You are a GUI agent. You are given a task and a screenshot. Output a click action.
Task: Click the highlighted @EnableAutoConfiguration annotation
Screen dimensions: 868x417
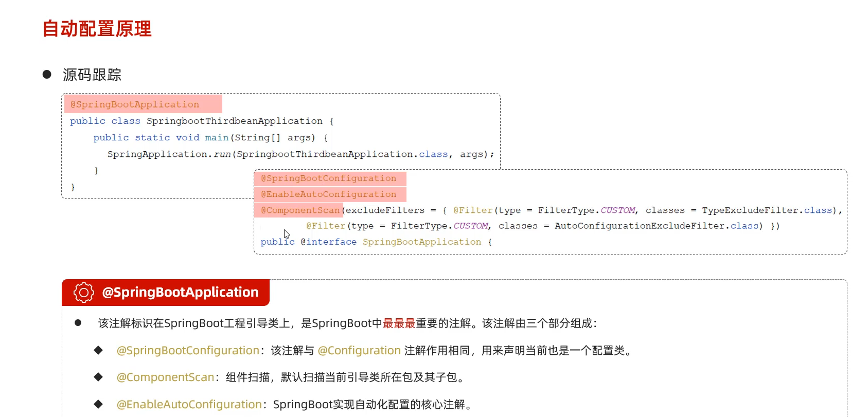pos(329,194)
